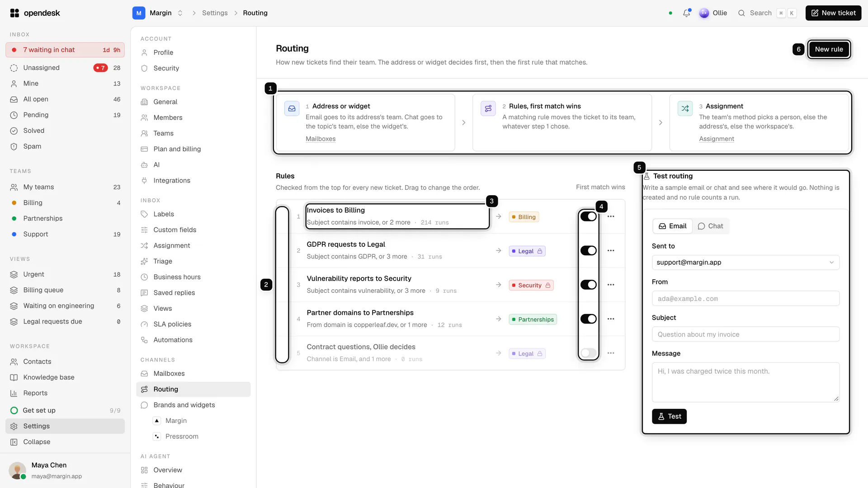Open the Sent to address dropdown

point(745,263)
